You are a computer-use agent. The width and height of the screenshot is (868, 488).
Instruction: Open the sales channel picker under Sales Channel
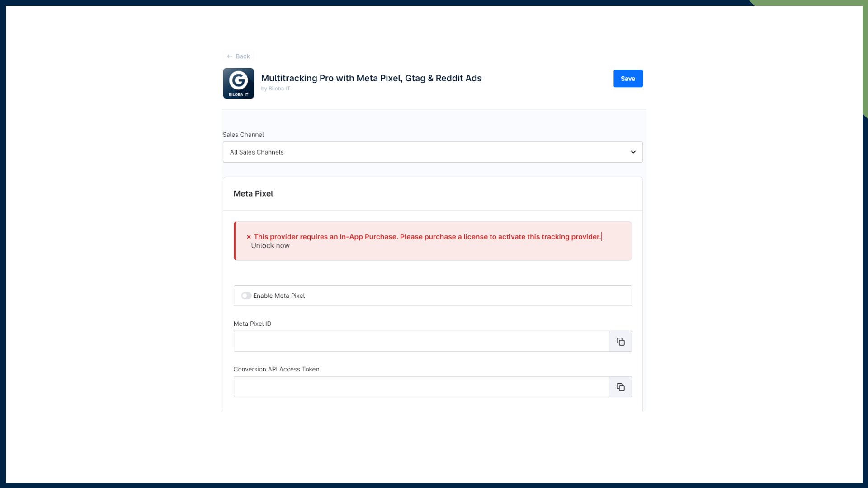point(432,152)
